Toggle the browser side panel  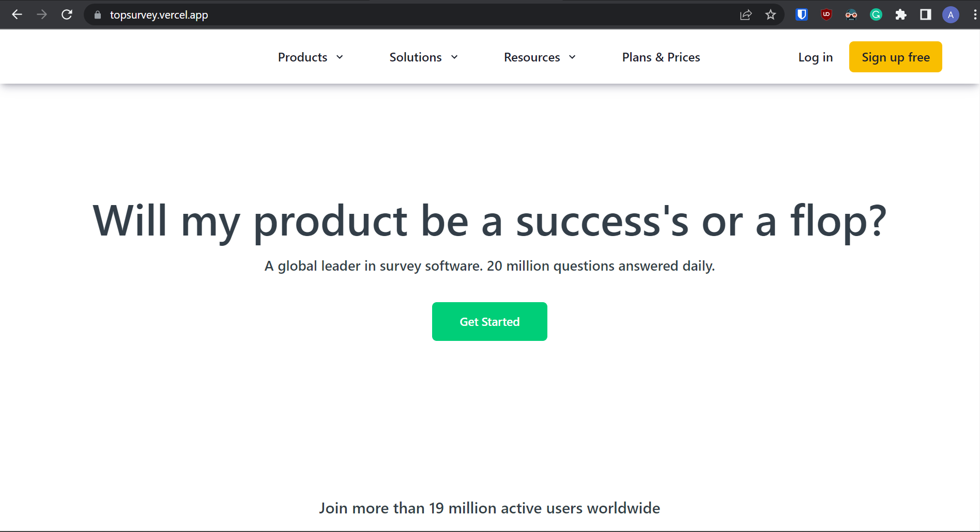click(x=926, y=15)
